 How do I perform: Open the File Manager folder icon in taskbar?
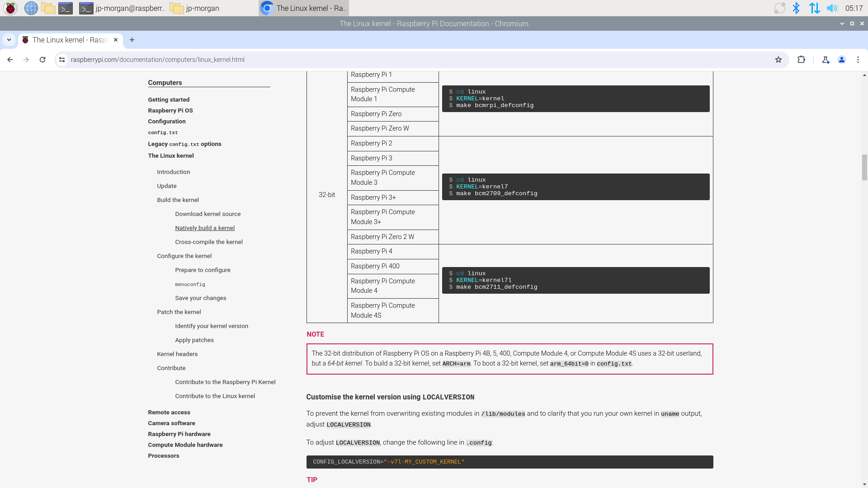pyautogui.click(x=48, y=8)
